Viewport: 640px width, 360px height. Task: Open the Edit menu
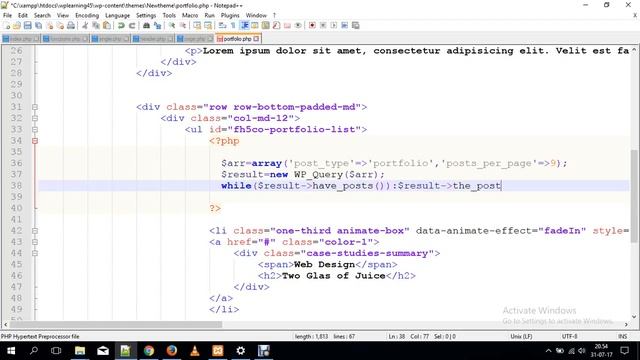click(x=23, y=15)
